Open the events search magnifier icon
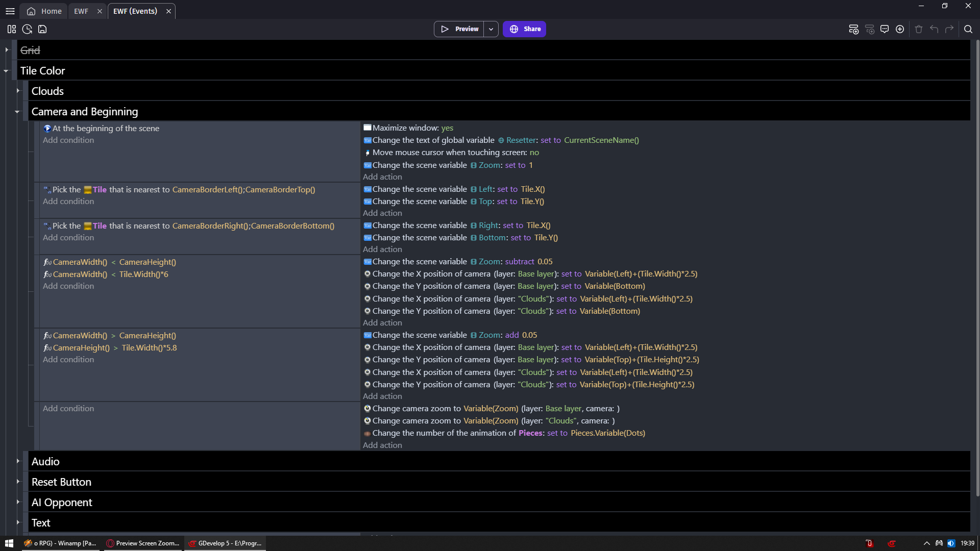Image resolution: width=980 pixels, height=551 pixels. coord(968,29)
